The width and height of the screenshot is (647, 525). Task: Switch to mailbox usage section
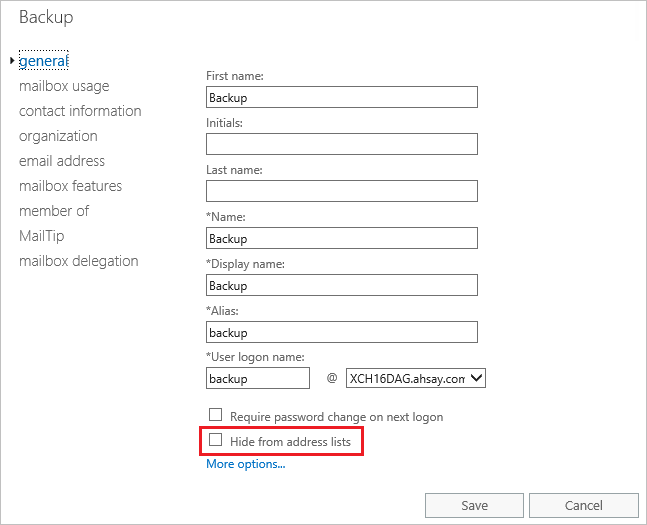64,86
